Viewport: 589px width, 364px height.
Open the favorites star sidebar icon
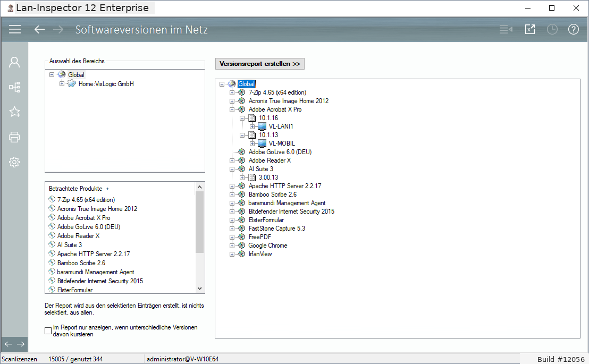click(x=14, y=112)
